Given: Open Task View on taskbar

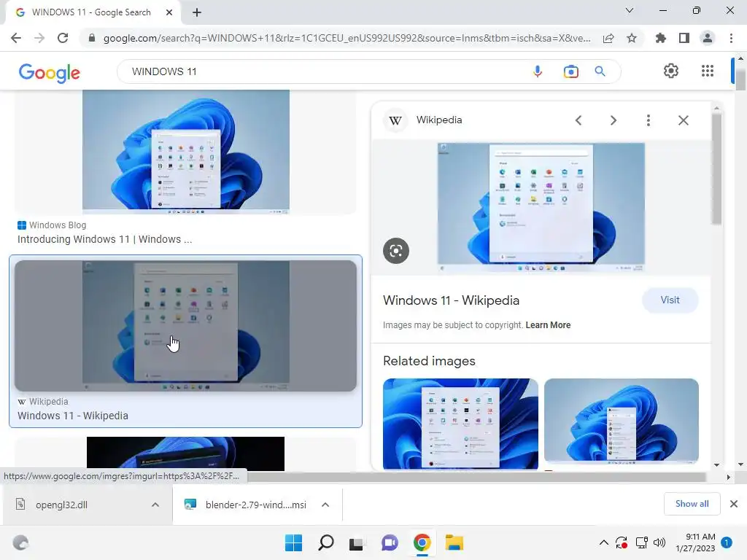Looking at the screenshot, I should [x=356, y=543].
